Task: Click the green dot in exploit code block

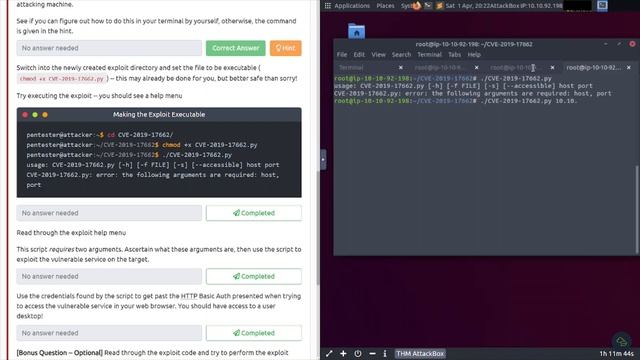Action: pos(35,115)
